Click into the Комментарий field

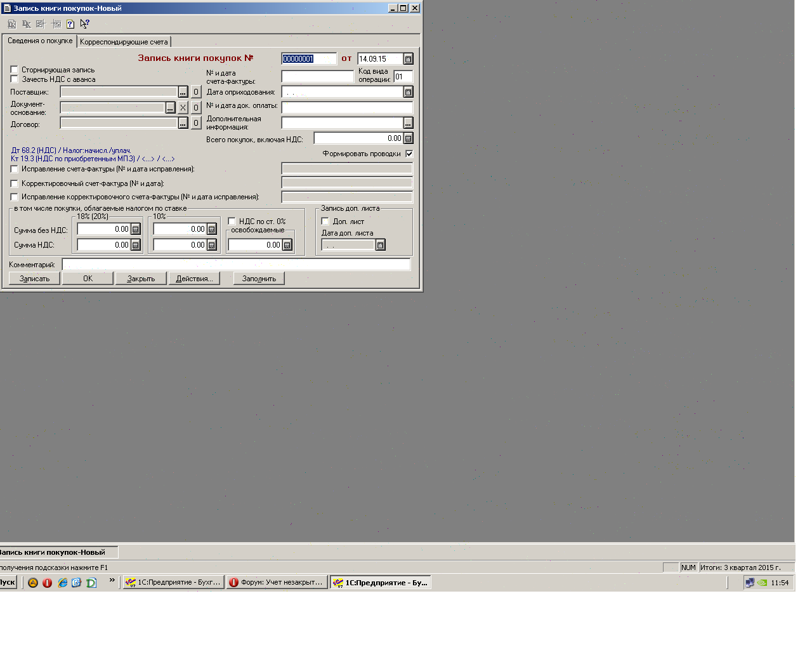(236, 265)
